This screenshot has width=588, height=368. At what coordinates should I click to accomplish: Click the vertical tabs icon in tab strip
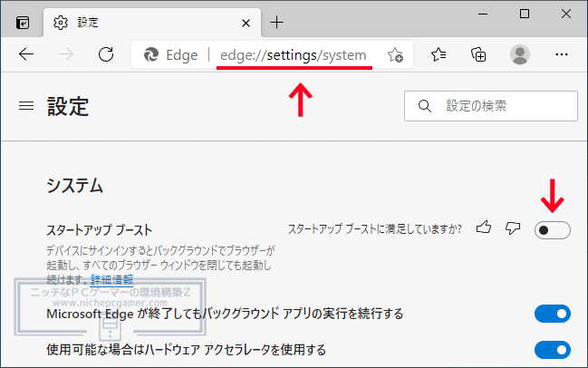tap(23, 23)
